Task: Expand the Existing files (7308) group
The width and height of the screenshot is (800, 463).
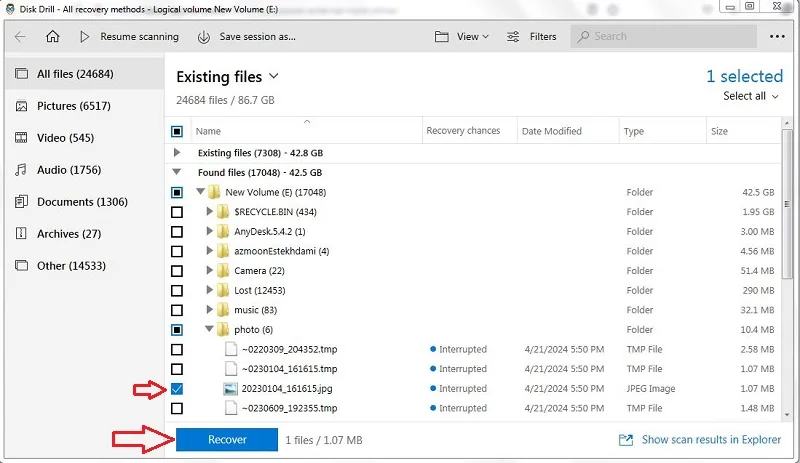Action: pyautogui.click(x=177, y=153)
